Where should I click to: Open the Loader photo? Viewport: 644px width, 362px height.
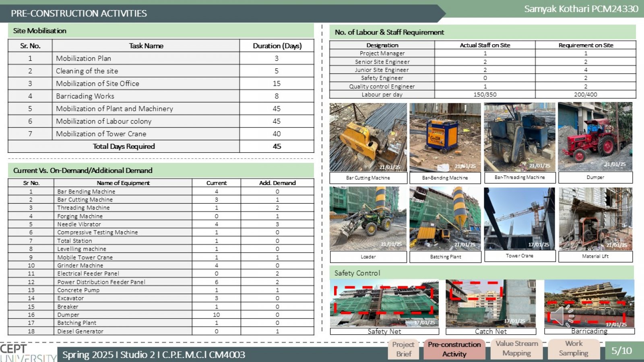coord(368,218)
